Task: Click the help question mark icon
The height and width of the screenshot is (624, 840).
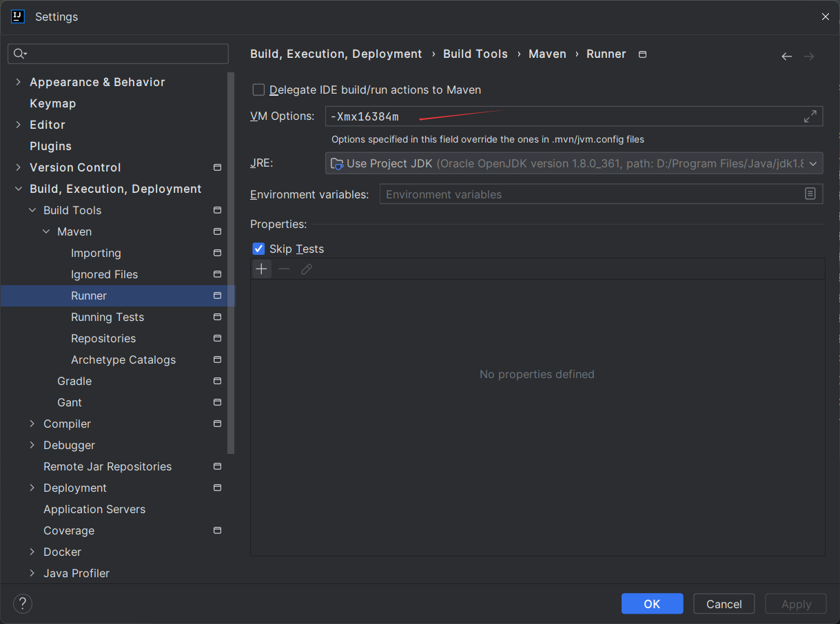Action: click(23, 604)
